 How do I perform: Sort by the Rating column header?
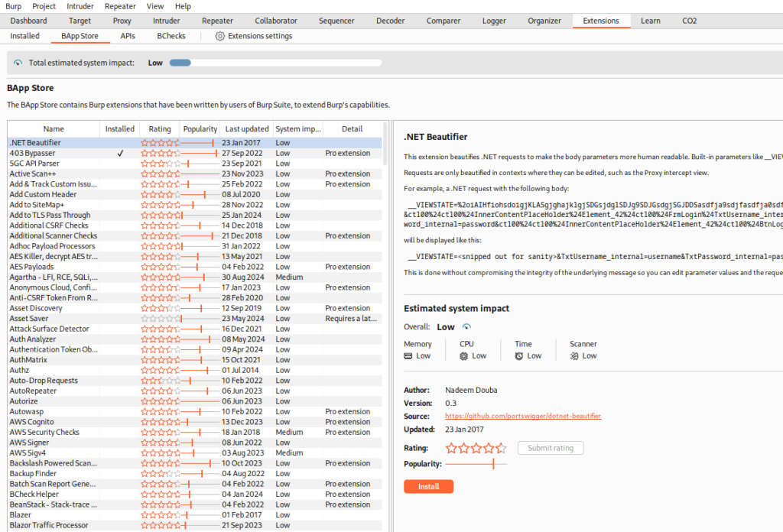160,128
